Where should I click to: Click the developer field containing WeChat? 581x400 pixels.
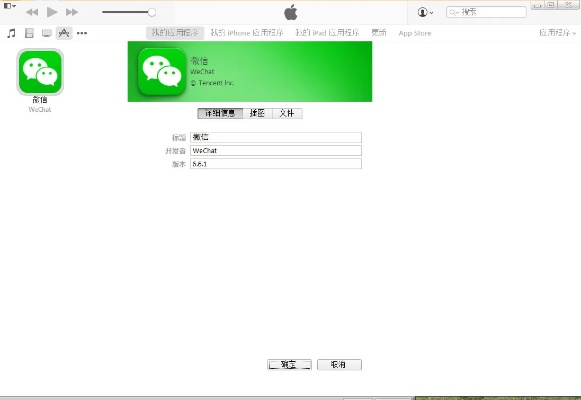[276, 150]
